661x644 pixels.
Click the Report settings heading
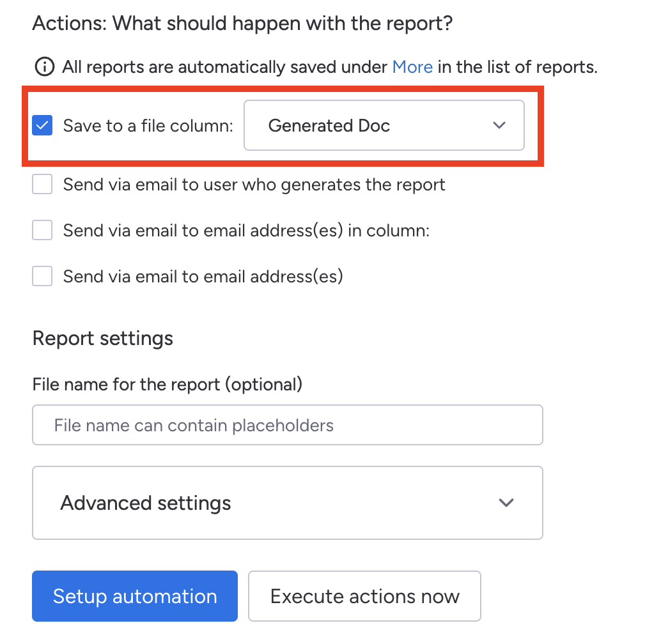103,338
